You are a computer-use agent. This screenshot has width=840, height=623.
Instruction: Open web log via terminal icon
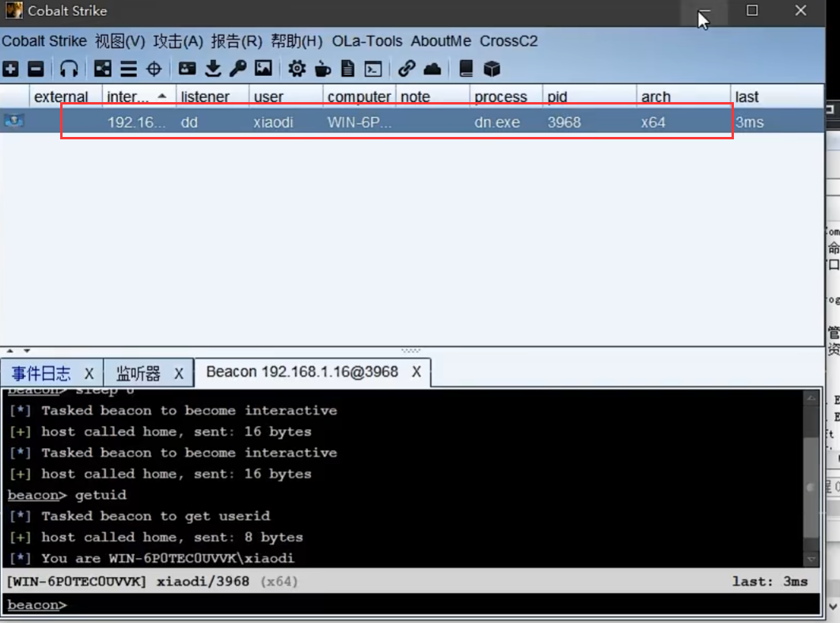[x=374, y=68]
